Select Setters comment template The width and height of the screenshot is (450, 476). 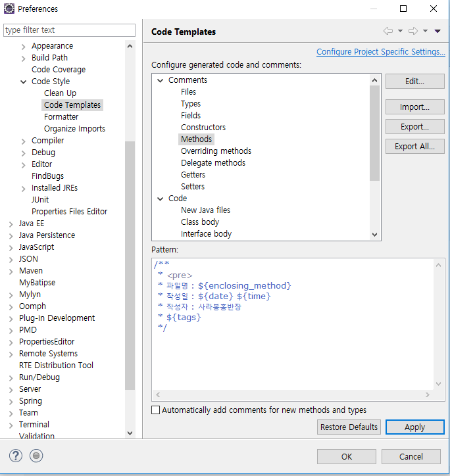click(x=193, y=187)
